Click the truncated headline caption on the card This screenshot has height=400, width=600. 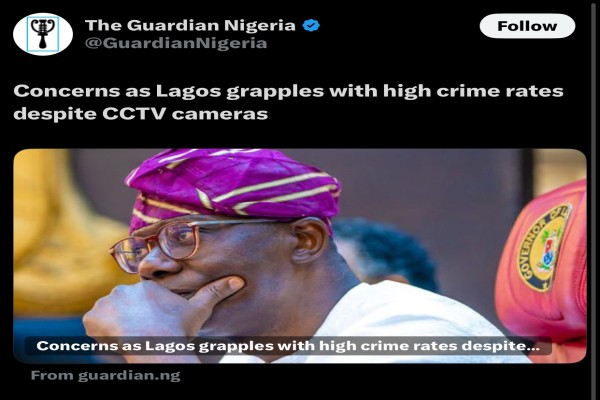[288, 346]
